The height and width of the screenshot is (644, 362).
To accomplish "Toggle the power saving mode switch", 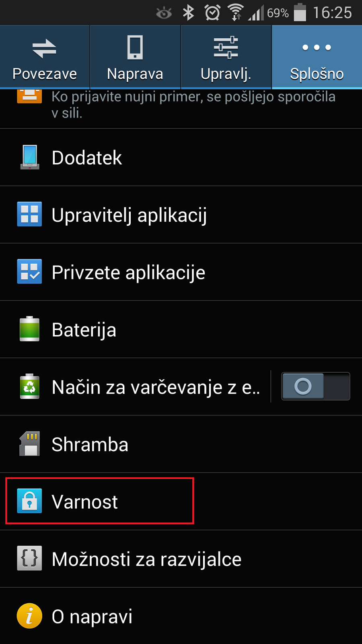I will 316,386.
